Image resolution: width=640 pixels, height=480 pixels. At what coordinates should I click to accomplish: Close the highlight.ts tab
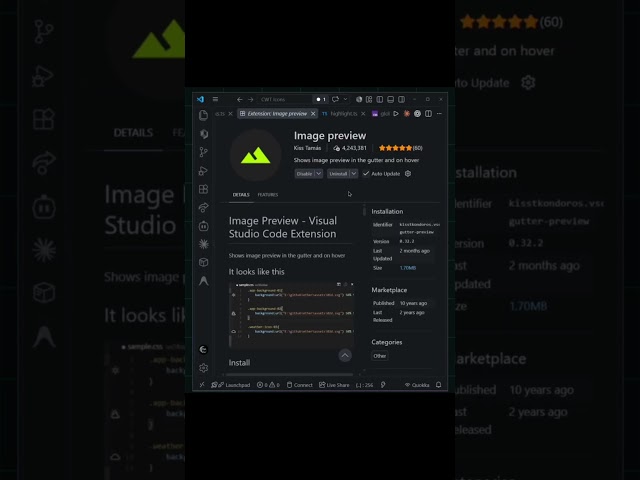[363, 114]
